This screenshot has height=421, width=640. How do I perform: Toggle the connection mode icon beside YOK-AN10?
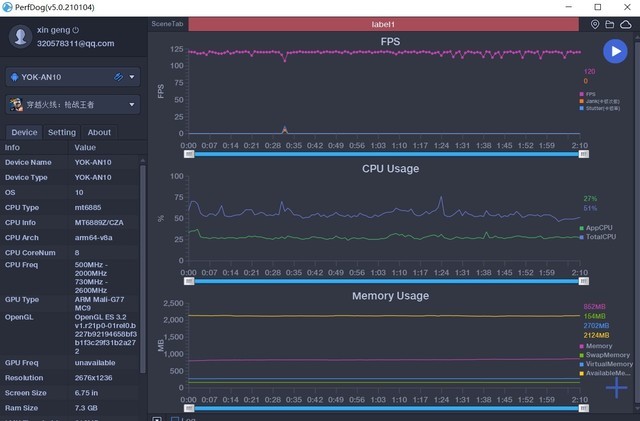pyautogui.click(x=118, y=77)
